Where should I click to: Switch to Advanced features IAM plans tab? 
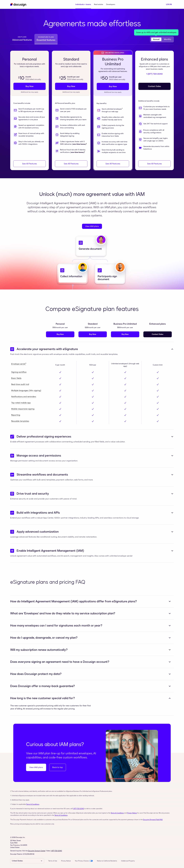(x=22, y=39)
